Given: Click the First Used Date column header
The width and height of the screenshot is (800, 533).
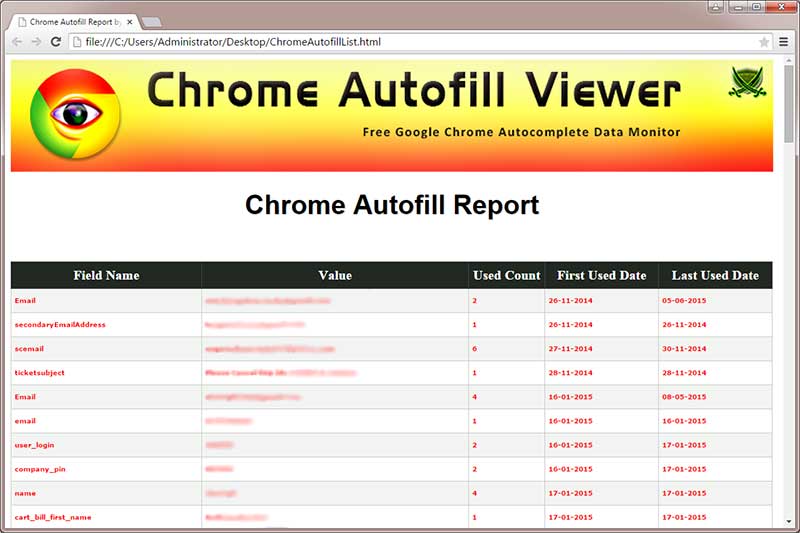Looking at the screenshot, I should 601,275.
